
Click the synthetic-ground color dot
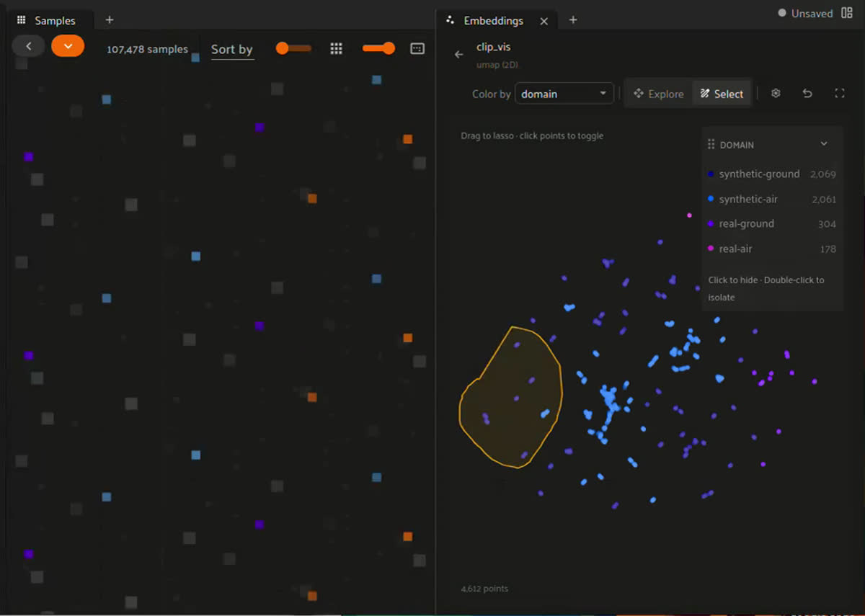pos(711,174)
